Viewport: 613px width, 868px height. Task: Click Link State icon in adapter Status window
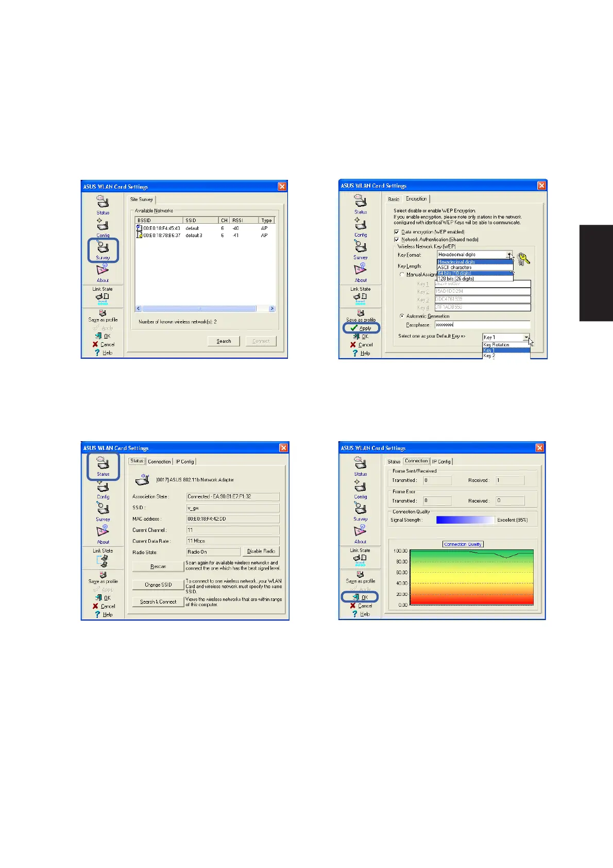102,561
